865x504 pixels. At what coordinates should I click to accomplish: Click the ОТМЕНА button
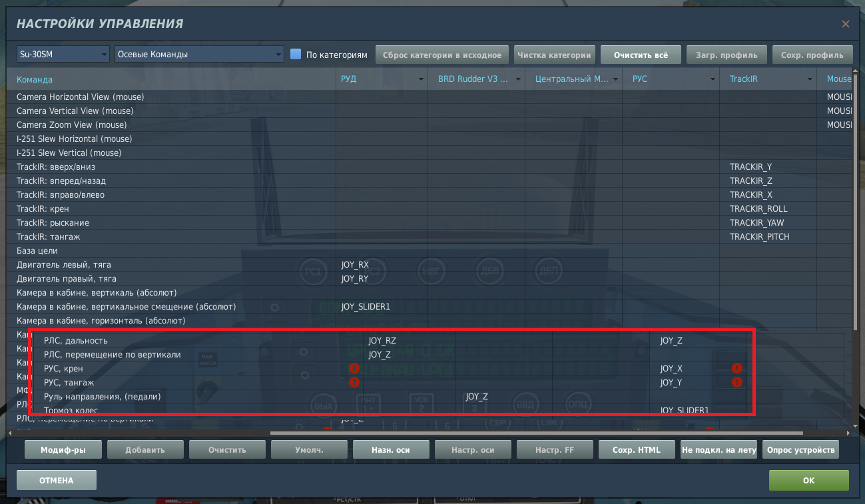tap(57, 480)
